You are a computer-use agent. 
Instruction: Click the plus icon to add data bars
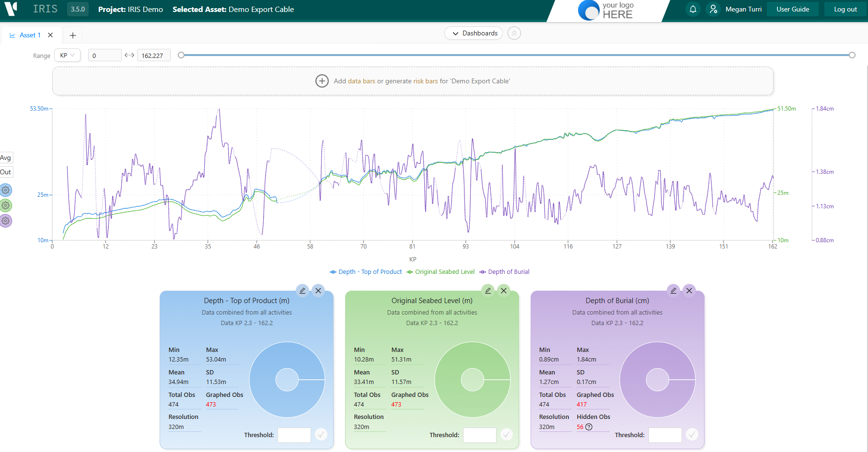coord(322,81)
